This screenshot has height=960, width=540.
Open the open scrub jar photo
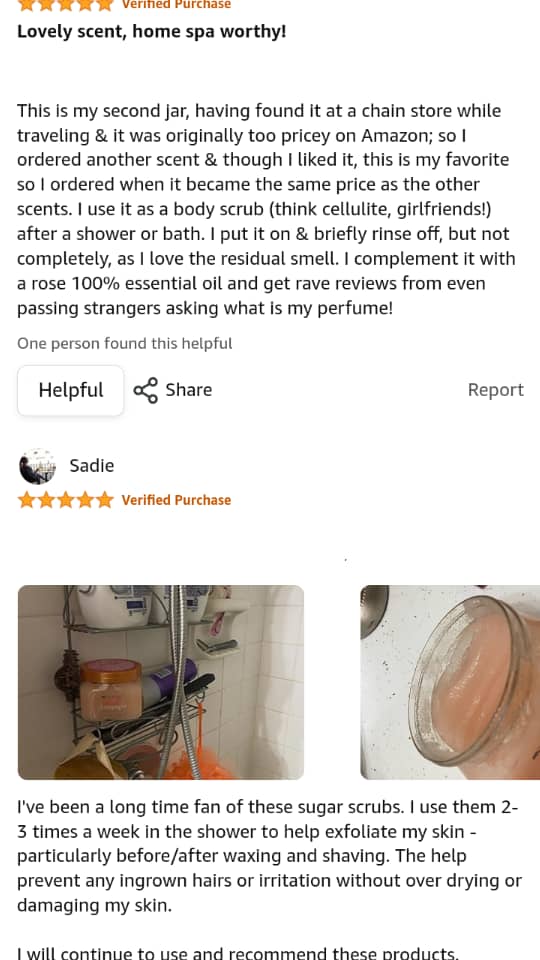point(450,682)
